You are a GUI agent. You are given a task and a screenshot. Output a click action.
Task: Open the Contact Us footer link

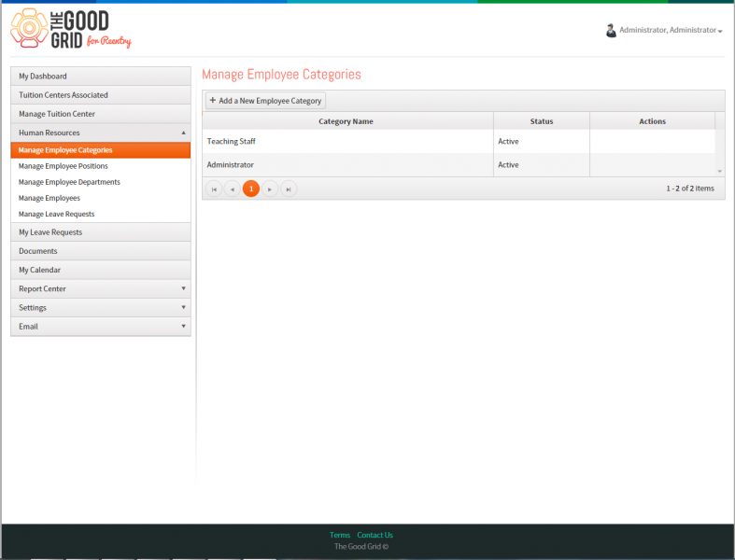pos(375,535)
